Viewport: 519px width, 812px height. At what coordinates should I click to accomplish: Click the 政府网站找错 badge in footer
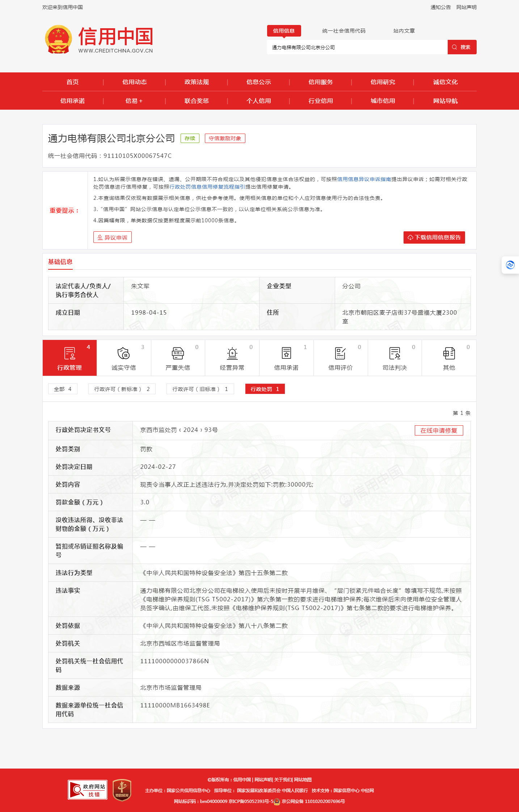(88, 790)
